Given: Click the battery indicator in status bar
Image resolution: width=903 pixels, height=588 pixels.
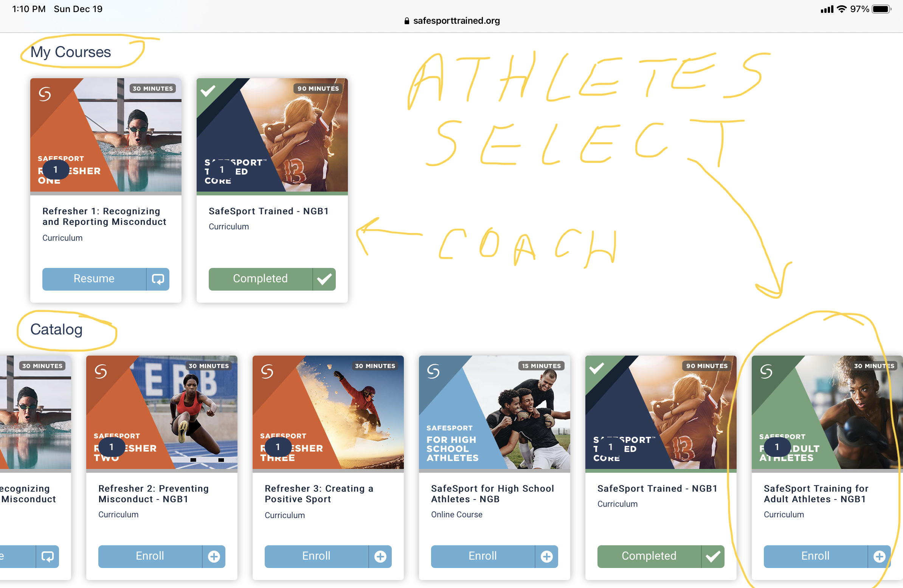Looking at the screenshot, I should tap(881, 9).
